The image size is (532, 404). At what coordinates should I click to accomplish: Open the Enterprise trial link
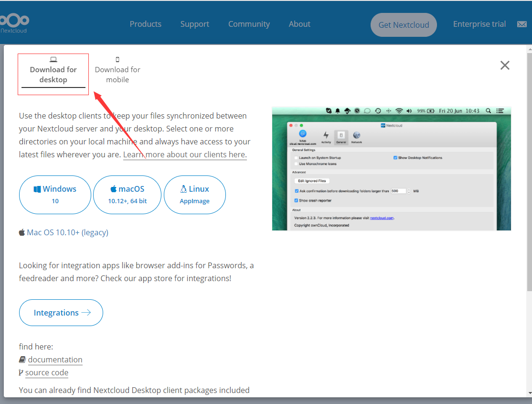click(x=479, y=24)
